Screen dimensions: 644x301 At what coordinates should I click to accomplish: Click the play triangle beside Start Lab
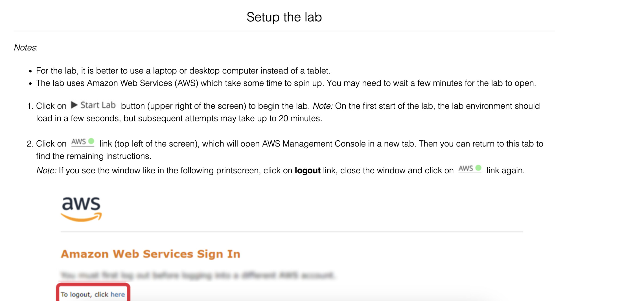(x=74, y=105)
